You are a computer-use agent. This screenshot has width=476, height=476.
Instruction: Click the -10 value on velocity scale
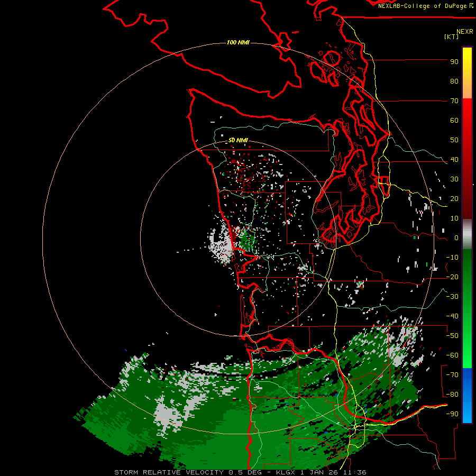[452, 258]
